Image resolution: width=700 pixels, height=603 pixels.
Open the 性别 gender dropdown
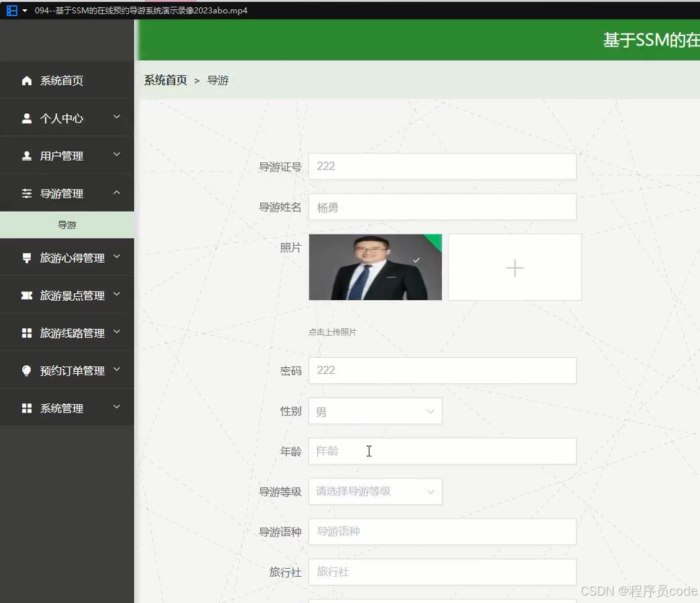[x=375, y=411]
